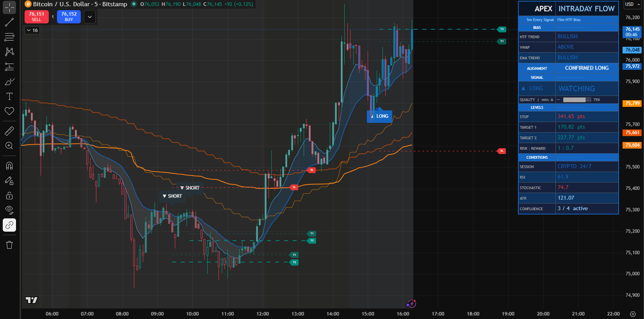The image size is (644, 319).
Task: Toggle the drawings sync link icon
Action: coord(9,225)
